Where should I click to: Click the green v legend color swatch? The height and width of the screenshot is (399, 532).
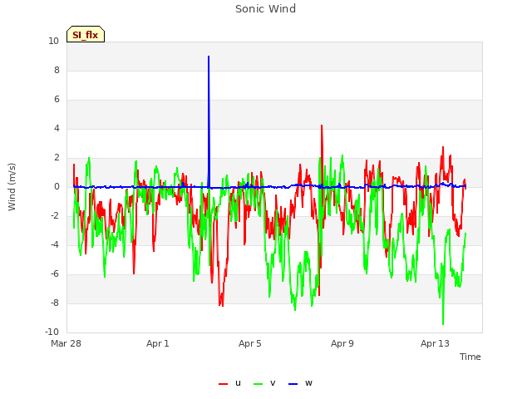258,384
